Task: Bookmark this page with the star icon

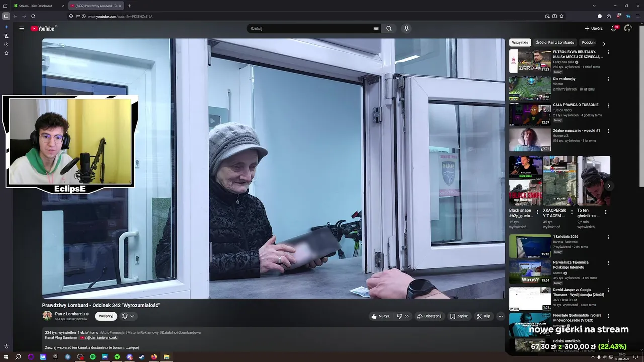Action: (x=561, y=16)
